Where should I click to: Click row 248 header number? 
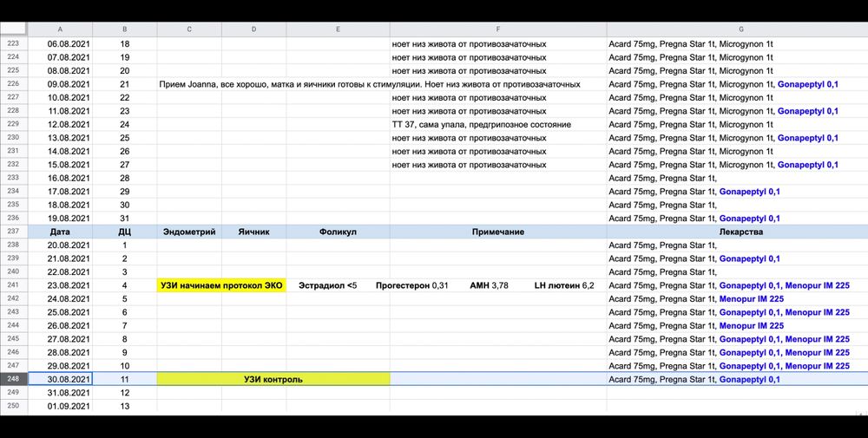tap(14, 379)
